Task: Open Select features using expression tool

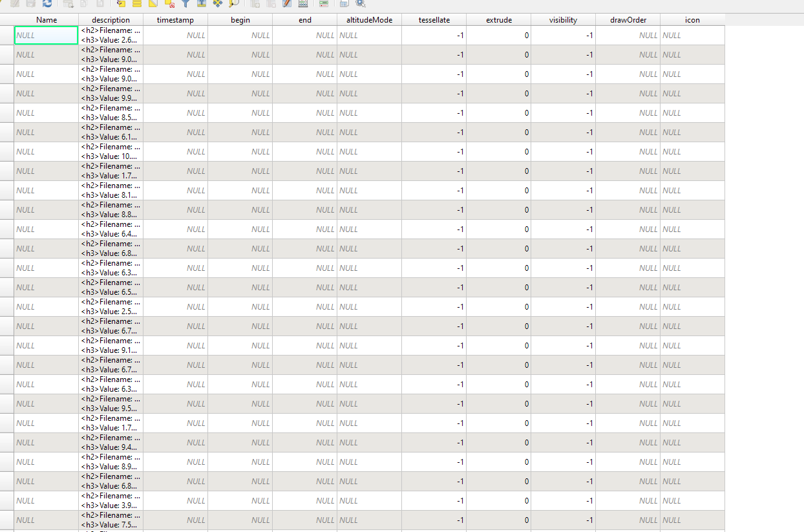Action: 121,3
